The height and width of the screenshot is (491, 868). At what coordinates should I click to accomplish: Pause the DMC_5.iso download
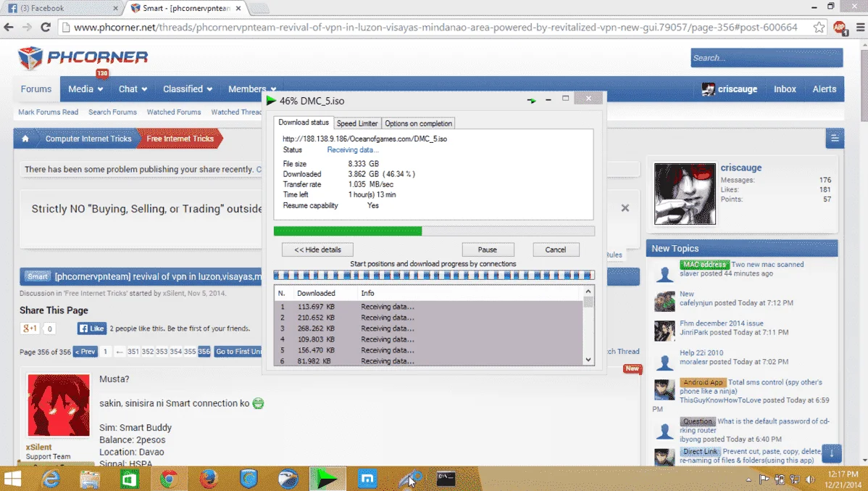[x=488, y=250]
